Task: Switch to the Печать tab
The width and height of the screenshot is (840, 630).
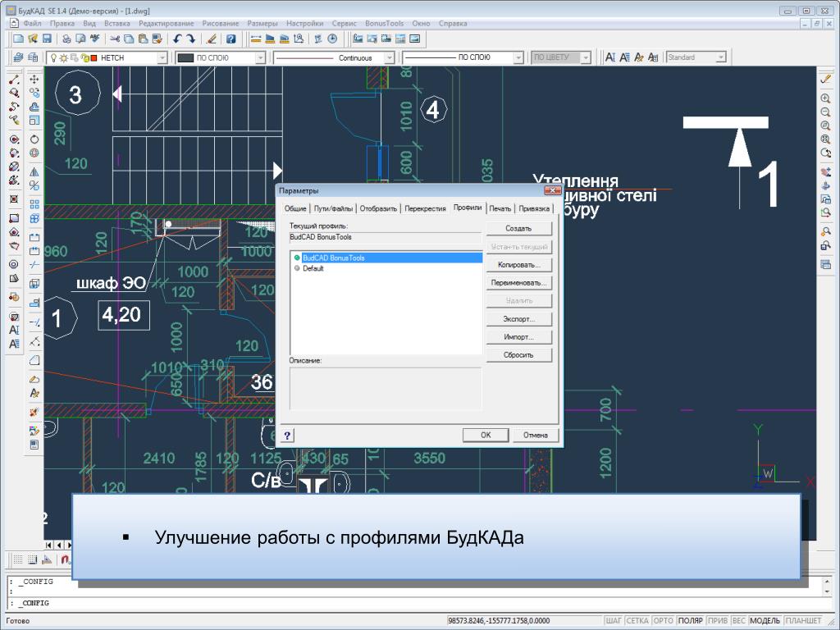Action: 500,208
